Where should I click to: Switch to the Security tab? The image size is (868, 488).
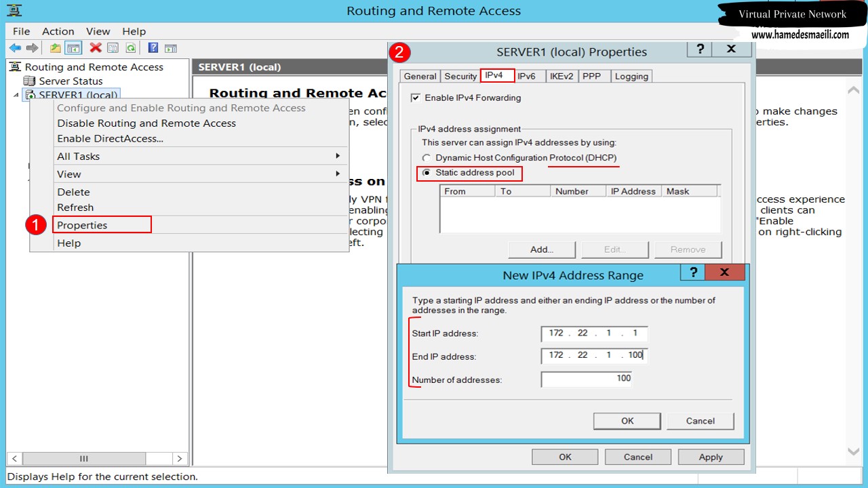pos(460,76)
